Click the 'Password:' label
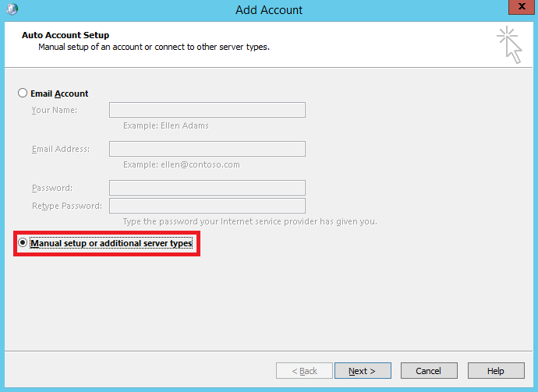 [x=52, y=188]
